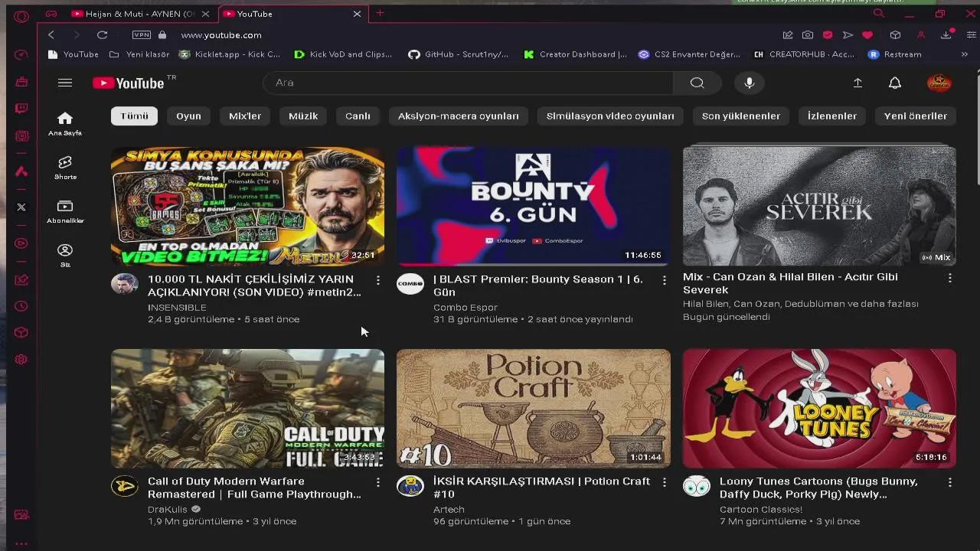
Task: Take a snapshot with the camera icon
Action: 808,34
